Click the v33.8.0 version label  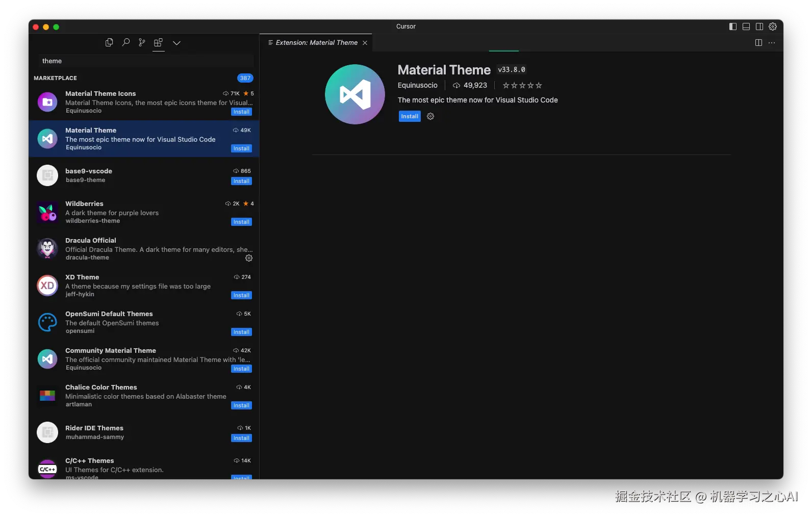(512, 70)
